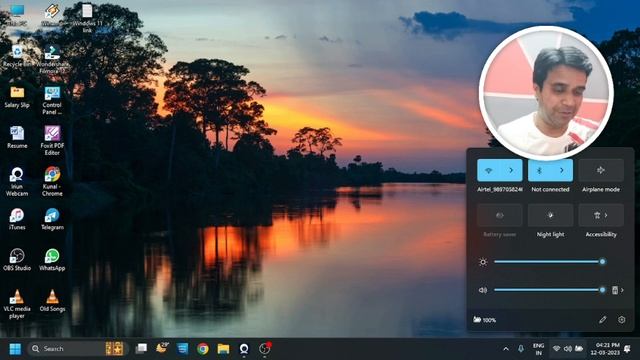Viewport: 640px width, 360px height.
Task: Open WhatsApp from the desktop
Action: pos(52,260)
